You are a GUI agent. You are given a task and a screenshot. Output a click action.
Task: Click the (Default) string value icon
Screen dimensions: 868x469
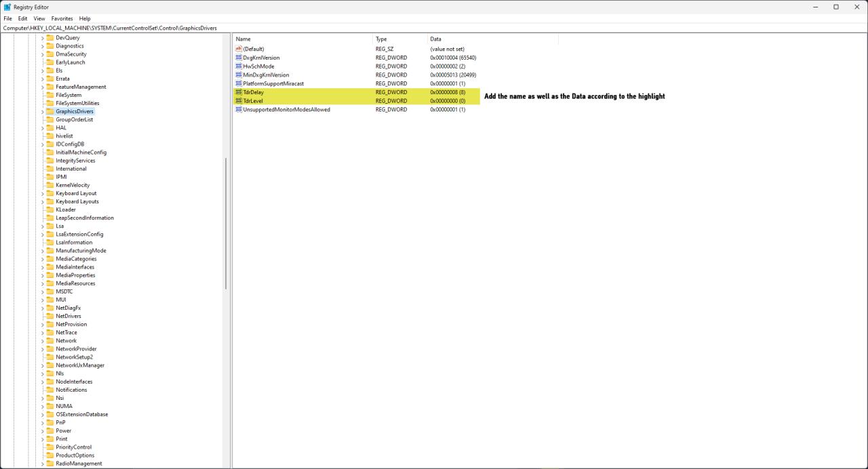pos(239,49)
